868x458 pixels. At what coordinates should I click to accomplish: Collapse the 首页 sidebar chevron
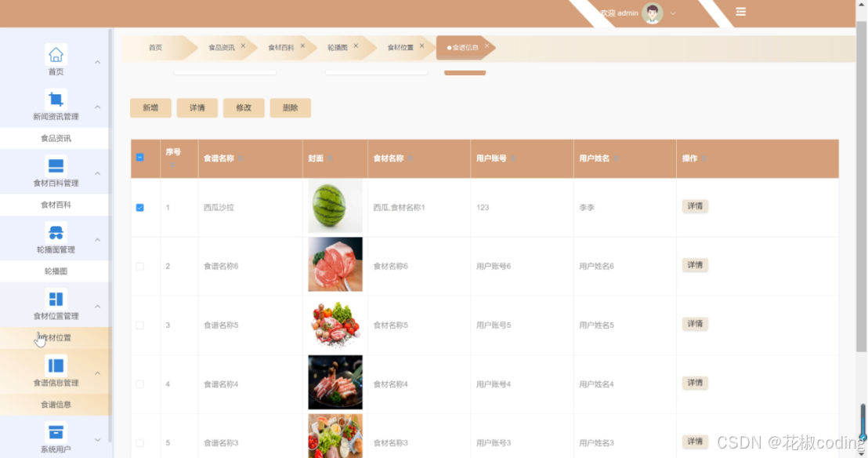coord(97,62)
